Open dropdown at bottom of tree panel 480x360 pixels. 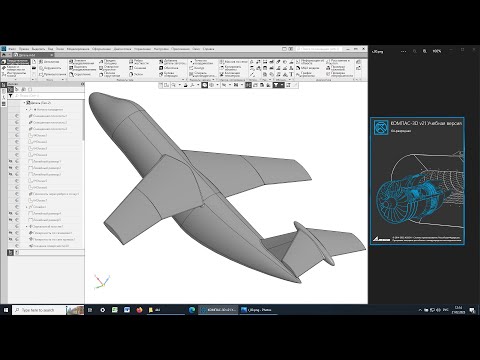point(17,252)
